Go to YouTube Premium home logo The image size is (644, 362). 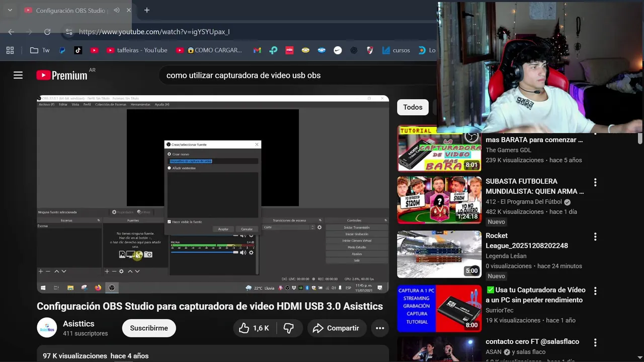click(x=62, y=75)
